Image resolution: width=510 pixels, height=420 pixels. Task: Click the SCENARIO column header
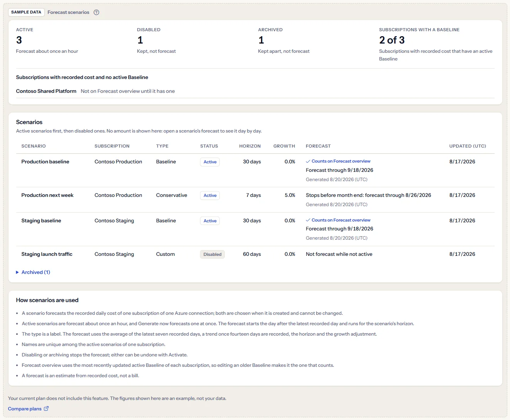coord(34,146)
